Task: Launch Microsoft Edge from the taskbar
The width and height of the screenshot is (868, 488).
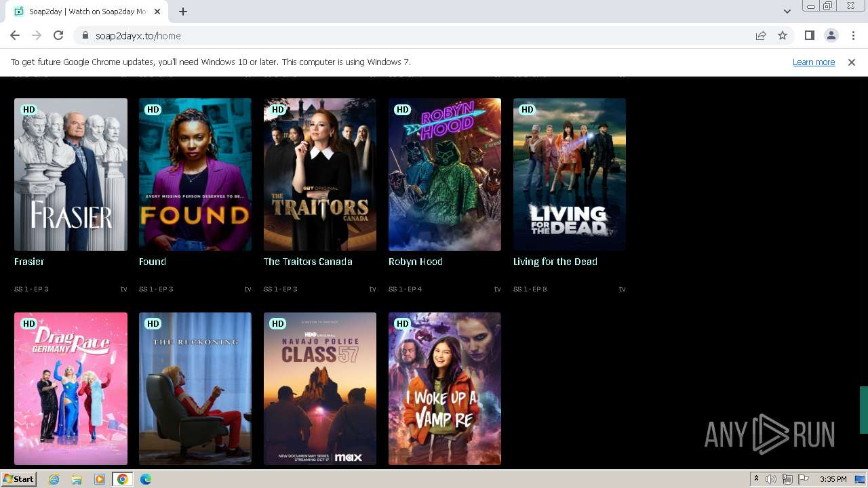Action: point(146,479)
